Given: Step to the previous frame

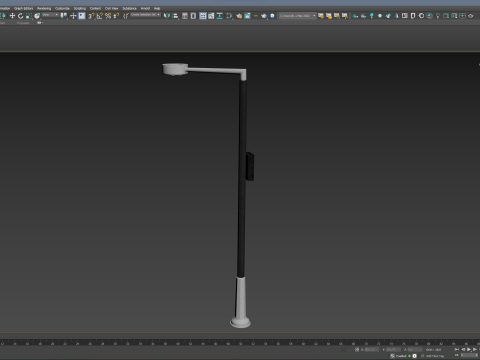Looking at the screenshot, I should pos(463,349).
